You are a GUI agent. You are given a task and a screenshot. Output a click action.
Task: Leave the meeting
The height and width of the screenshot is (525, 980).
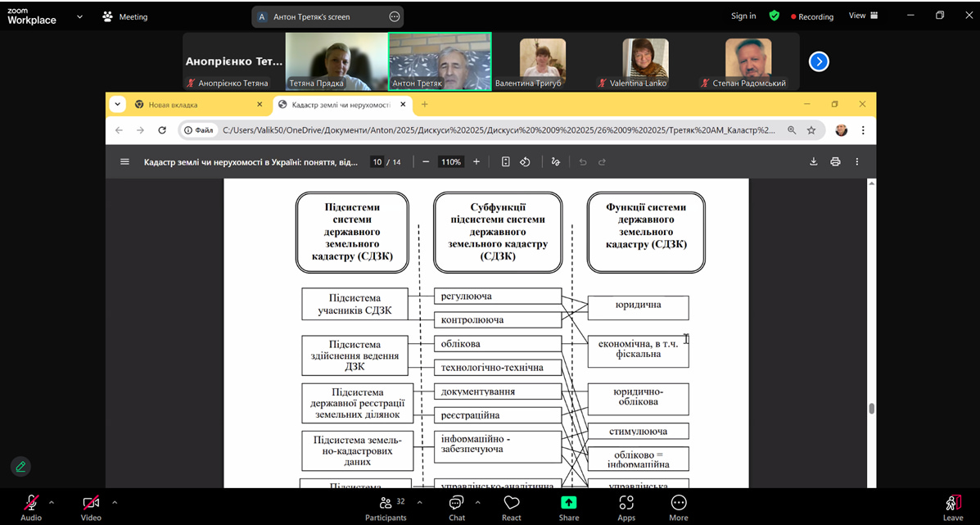coord(952,507)
